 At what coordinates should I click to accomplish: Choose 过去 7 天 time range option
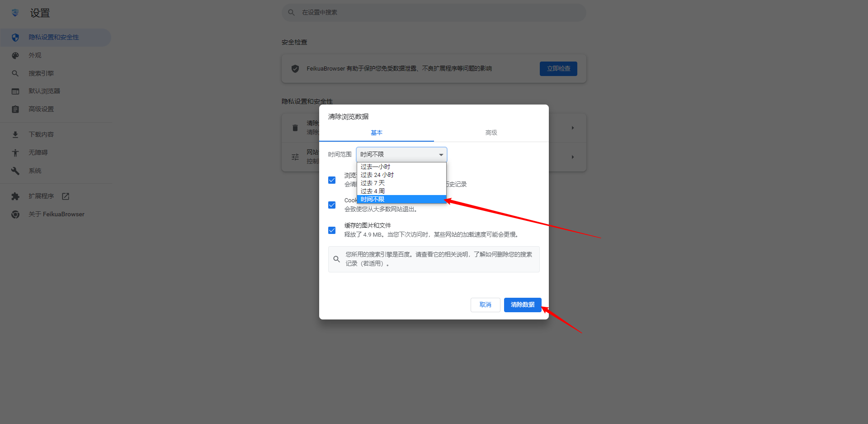373,183
